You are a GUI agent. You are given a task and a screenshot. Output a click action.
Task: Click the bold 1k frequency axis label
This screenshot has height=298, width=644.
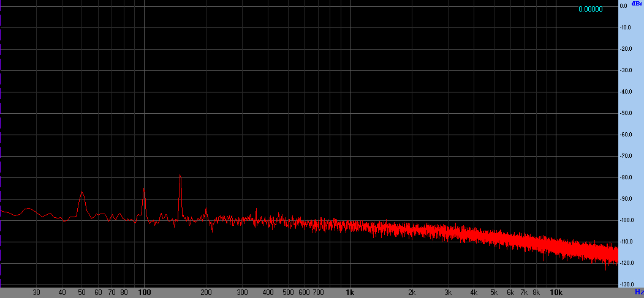click(350, 292)
